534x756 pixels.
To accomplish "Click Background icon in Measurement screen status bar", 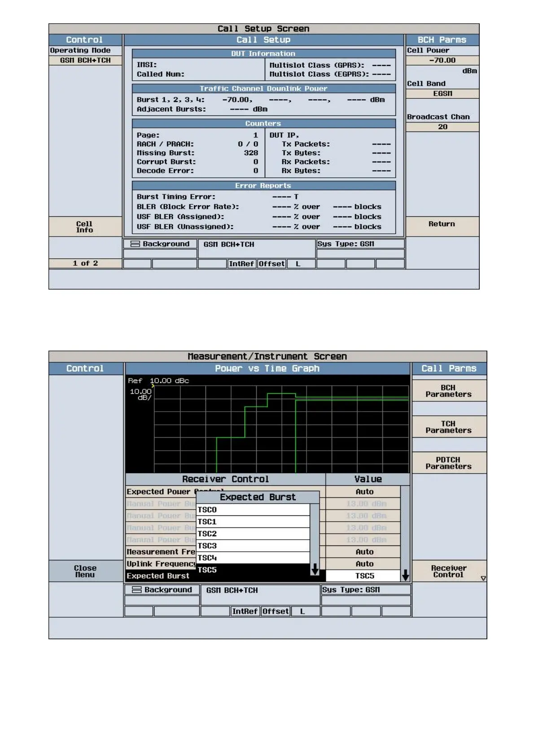I will (137, 590).
